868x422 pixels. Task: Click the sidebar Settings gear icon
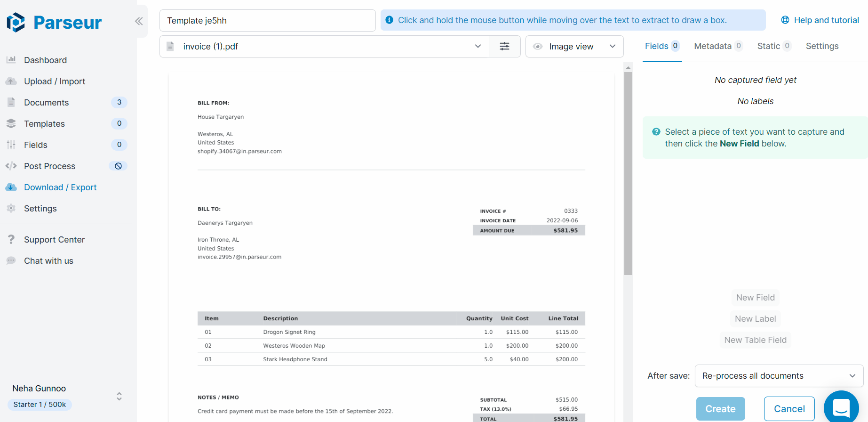point(11,208)
